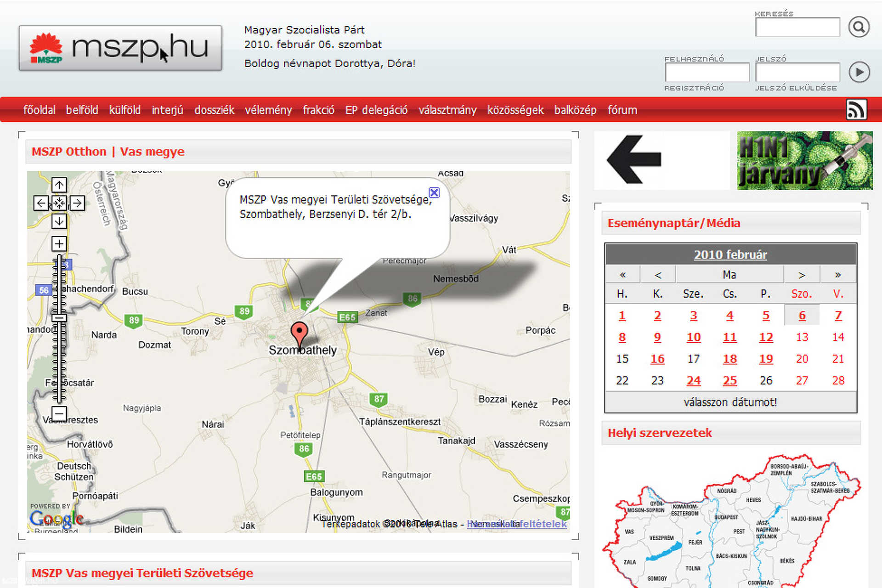The width and height of the screenshot is (882, 588).
Task: Open the választmány menu item
Action: (447, 110)
